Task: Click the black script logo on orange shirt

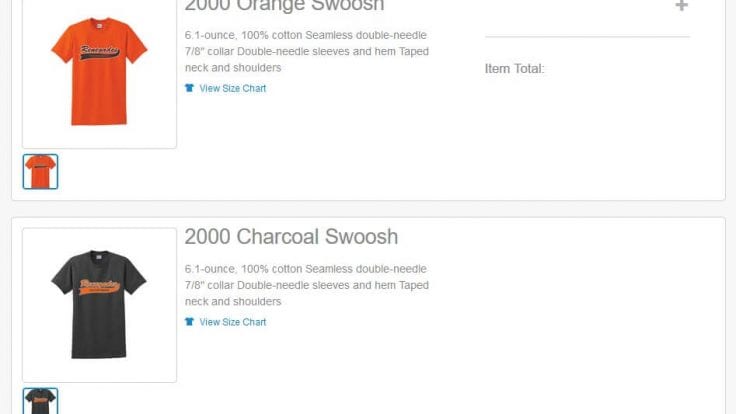Action: click(x=99, y=52)
